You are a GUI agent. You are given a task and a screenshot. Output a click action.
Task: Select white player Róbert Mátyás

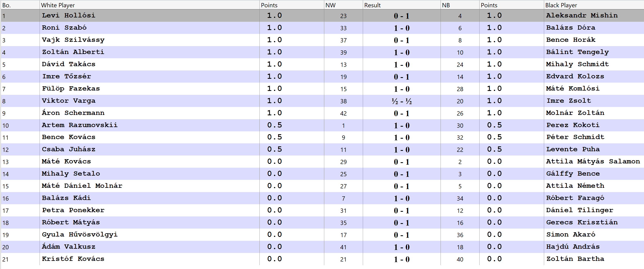tap(71, 223)
